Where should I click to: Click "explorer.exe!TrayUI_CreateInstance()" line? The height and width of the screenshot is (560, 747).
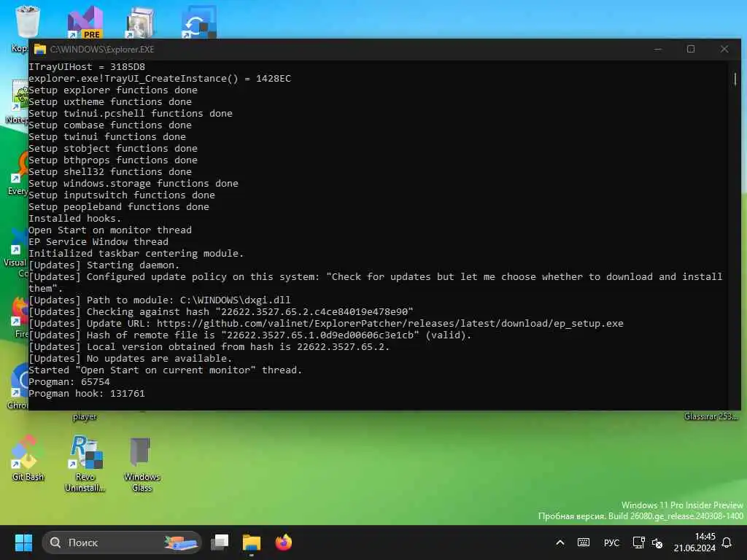[x=160, y=78]
